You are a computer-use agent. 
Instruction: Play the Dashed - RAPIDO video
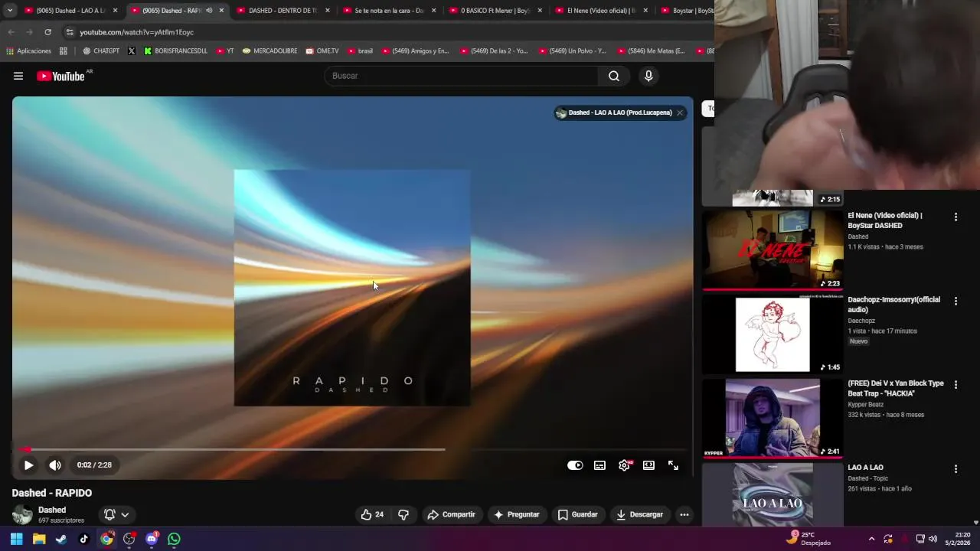[x=28, y=465]
